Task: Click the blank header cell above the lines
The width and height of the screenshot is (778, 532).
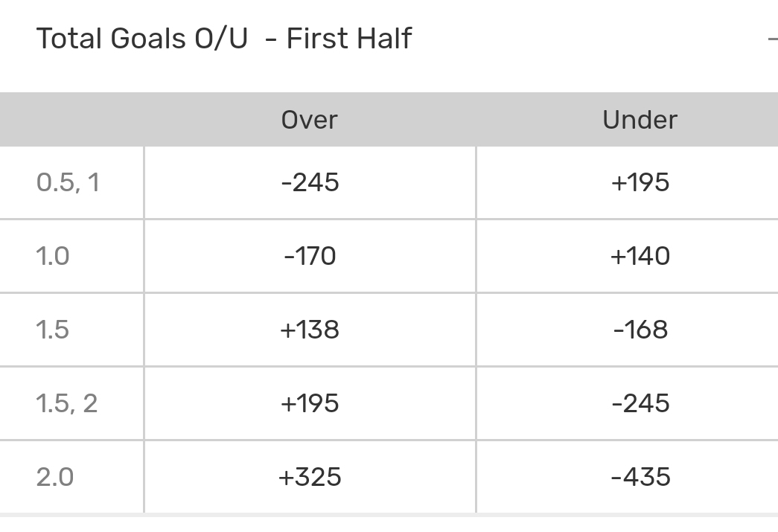Action: pos(71,120)
